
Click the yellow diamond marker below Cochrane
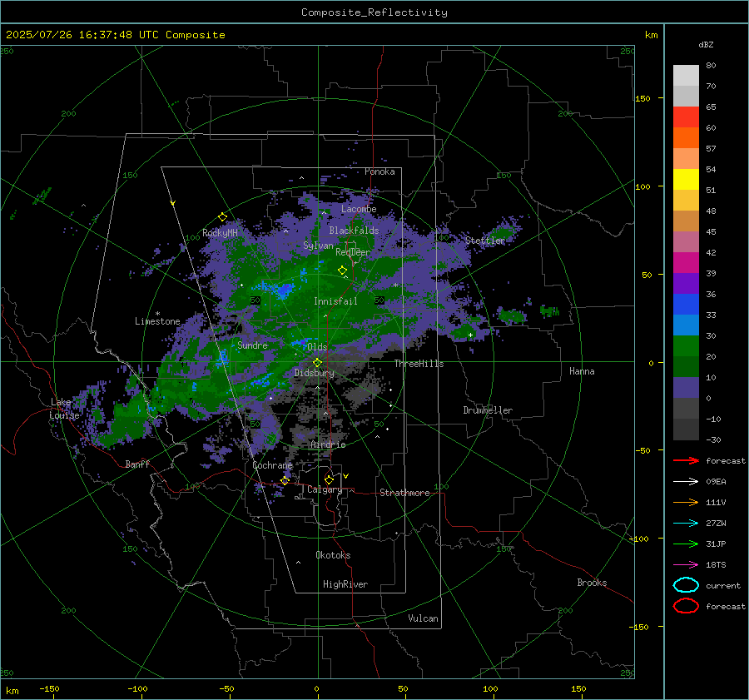(x=285, y=481)
